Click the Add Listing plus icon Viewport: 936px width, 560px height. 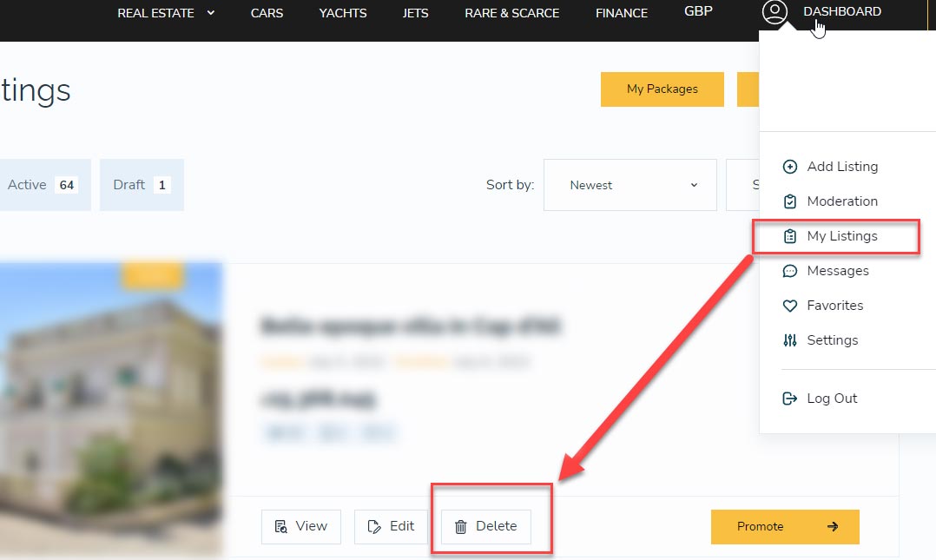789,167
